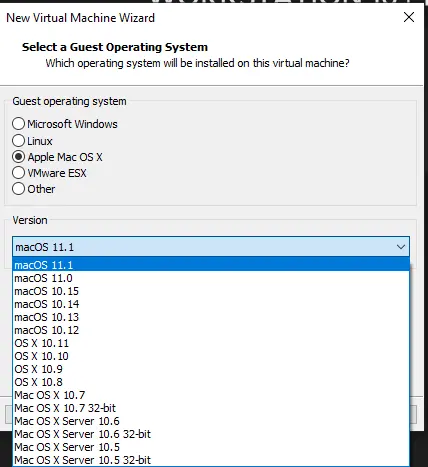Pick VMware ESX radio button
This screenshot has width=428, height=467.
coord(18,173)
